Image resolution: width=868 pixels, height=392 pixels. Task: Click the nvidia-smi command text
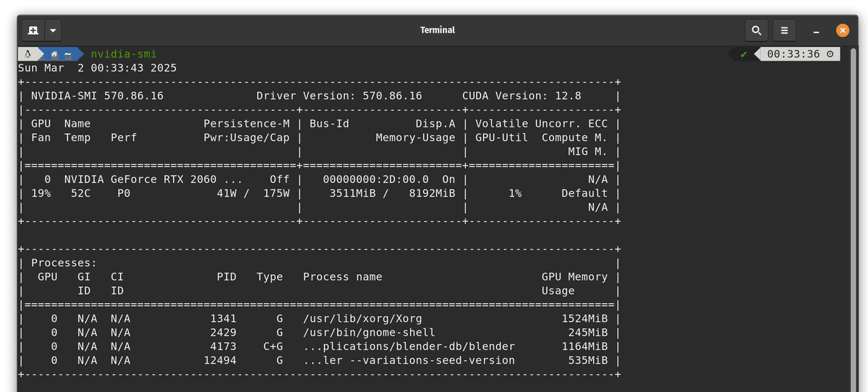pos(124,54)
